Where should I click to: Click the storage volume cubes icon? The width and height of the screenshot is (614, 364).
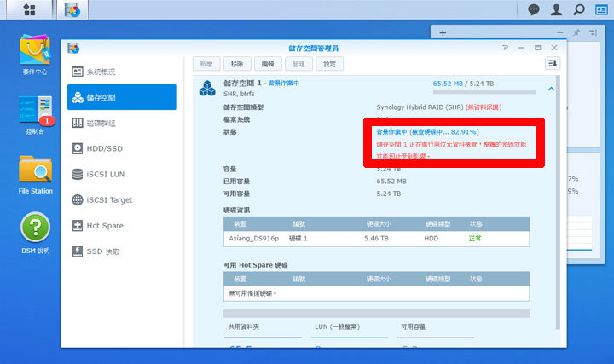tap(207, 88)
